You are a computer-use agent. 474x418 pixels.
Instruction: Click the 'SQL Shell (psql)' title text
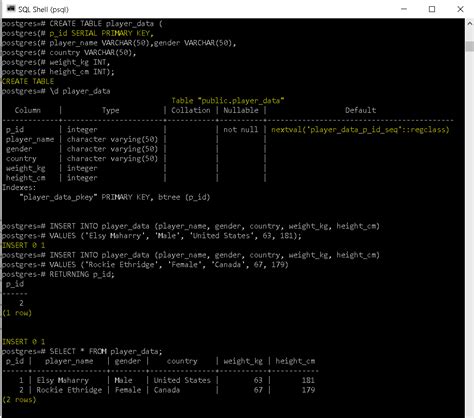[x=43, y=9]
